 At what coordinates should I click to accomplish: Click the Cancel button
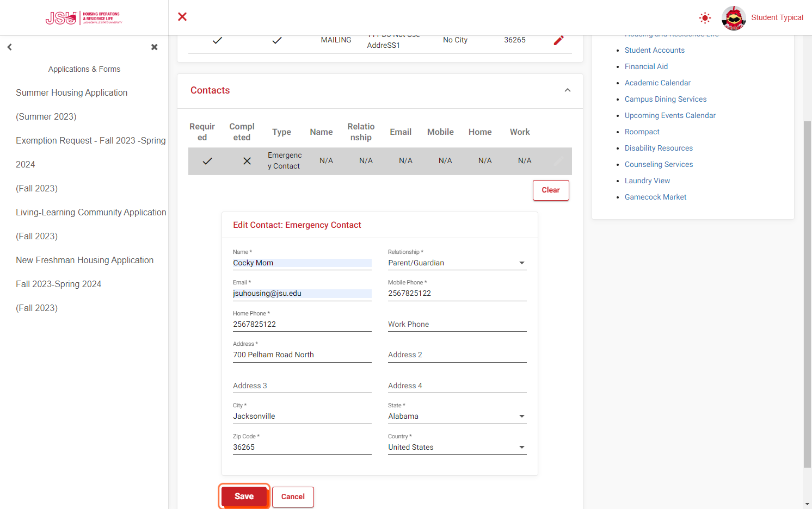coord(293,497)
